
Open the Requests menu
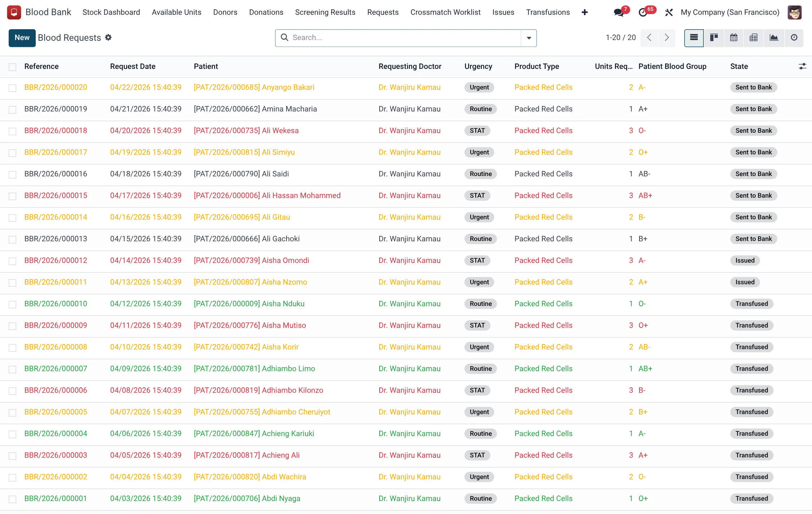(x=383, y=12)
